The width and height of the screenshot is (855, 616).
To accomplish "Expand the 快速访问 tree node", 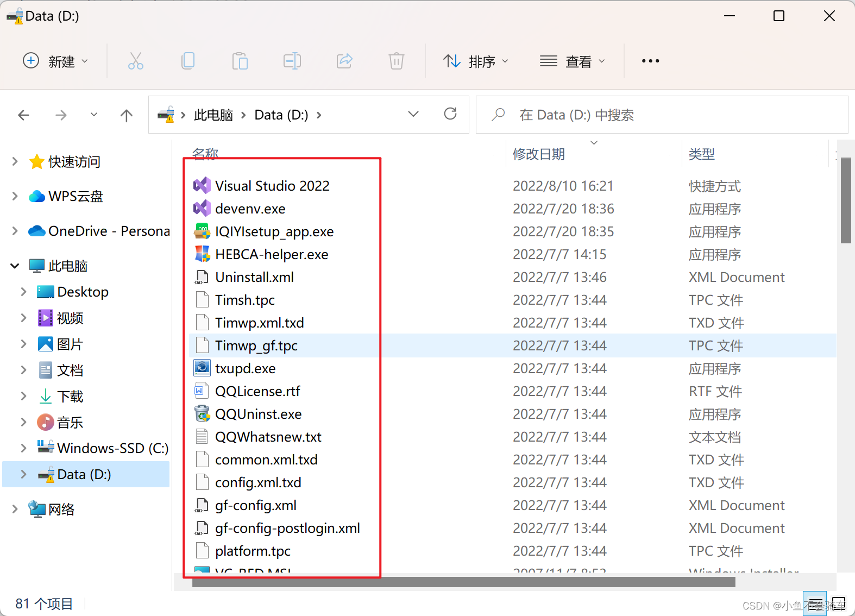I will [x=15, y=161].
